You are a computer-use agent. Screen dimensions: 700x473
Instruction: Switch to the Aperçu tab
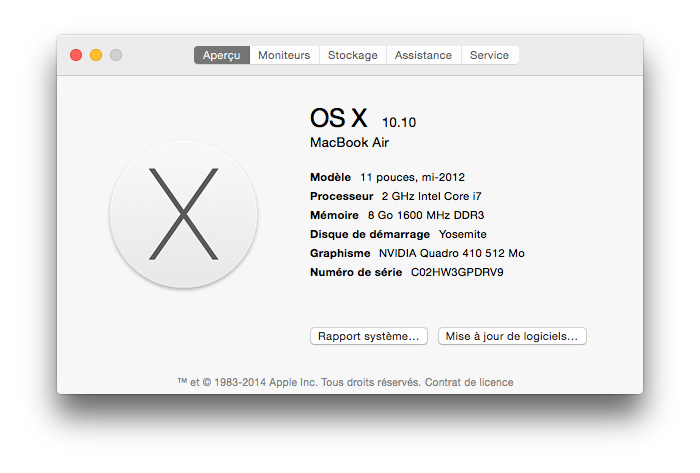[221, 55]
